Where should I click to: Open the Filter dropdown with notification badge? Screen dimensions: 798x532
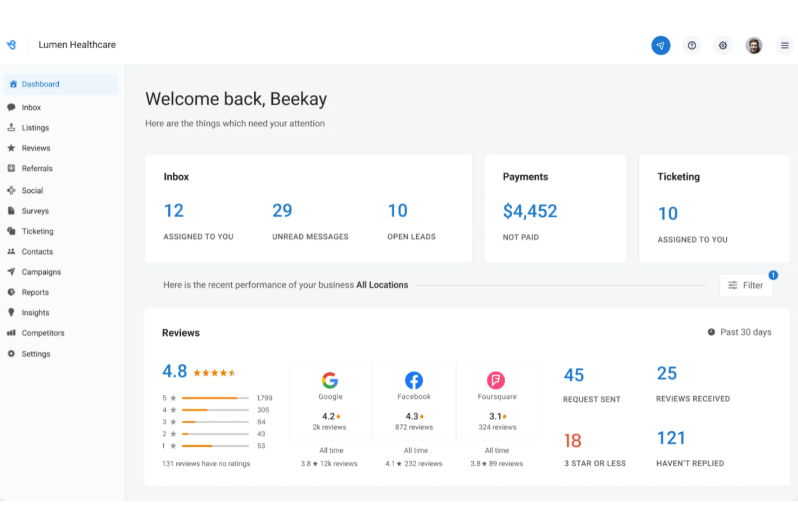[x=746, y=285]
